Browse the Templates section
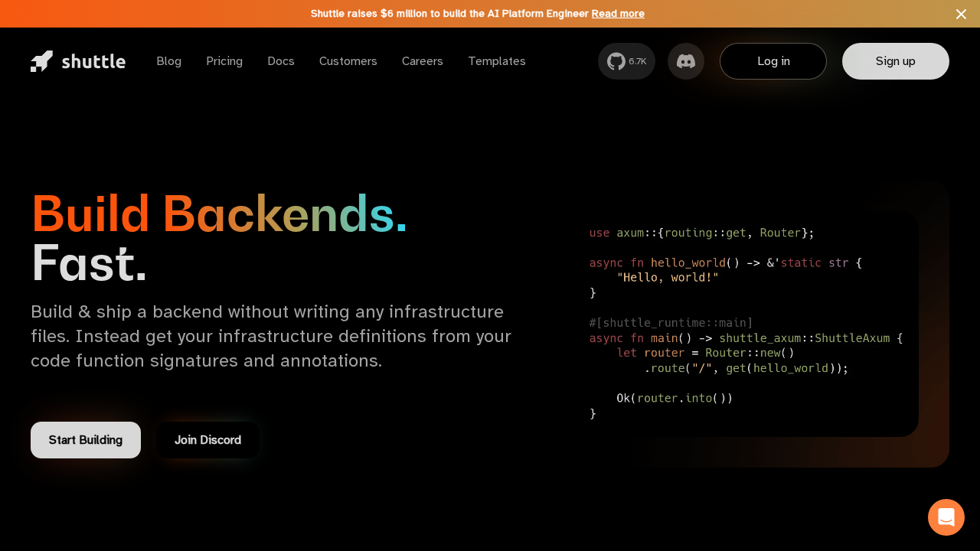This screenshot has height=551, width=980. [496, 61]
